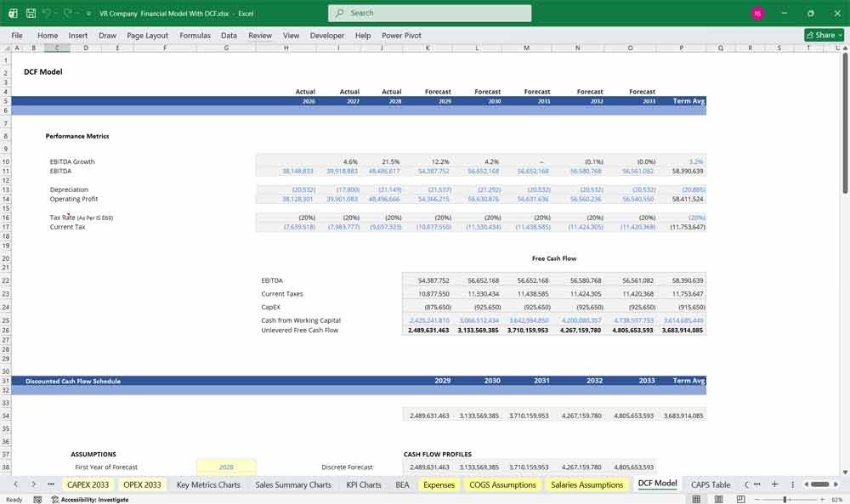Click the zoom slider handle
This screenshot has width=850, height=504.
pos(785,499)
